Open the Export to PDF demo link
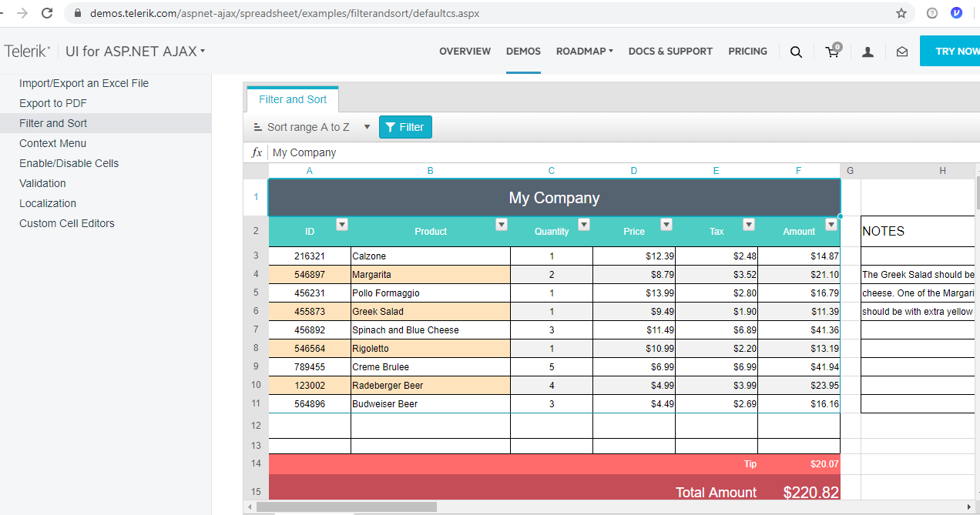 coord(53,103)
